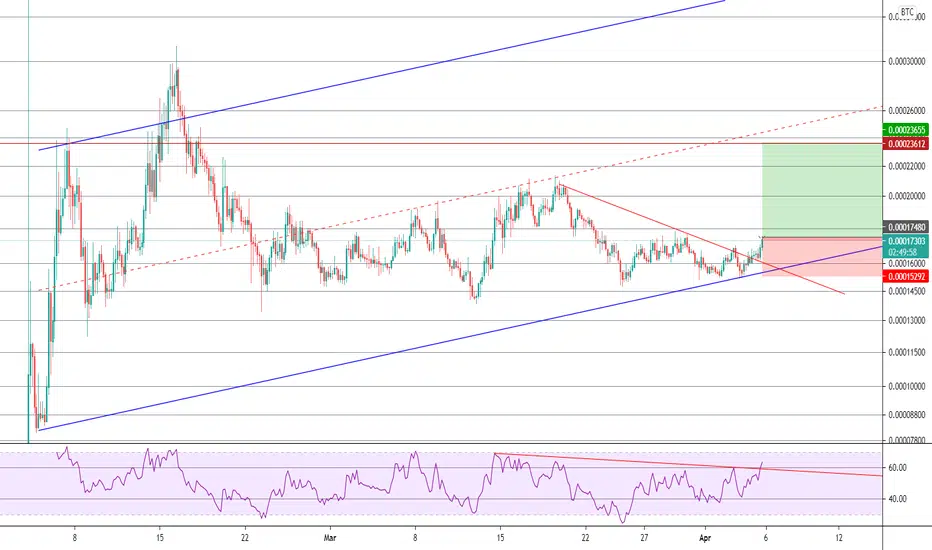Screen dimensions: 932x550
Task: Click the 0.00030000 price axis label
Action: [x=906, y=61]
